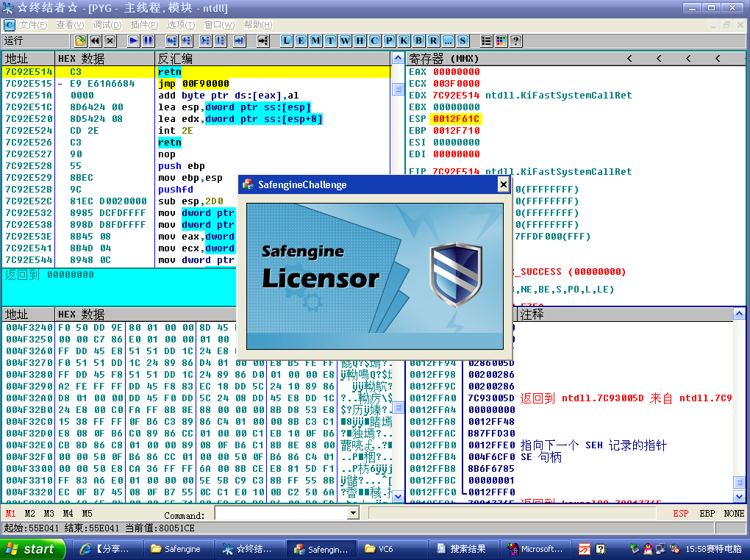Select EBP stack tracking button
Image resolution: width=750 pixels, height=560 pixels.
coord(707,514)
